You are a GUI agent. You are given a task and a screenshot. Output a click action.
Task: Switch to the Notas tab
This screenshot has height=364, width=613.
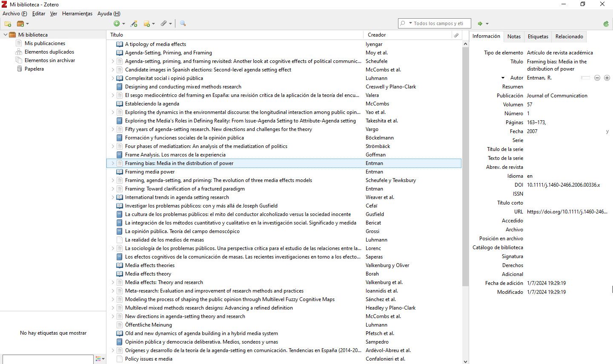514,37
